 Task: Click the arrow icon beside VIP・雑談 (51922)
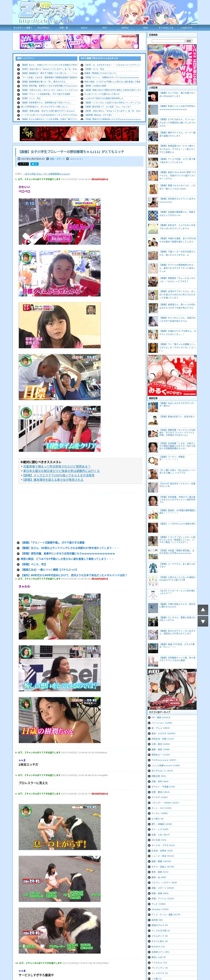point(149,718)
